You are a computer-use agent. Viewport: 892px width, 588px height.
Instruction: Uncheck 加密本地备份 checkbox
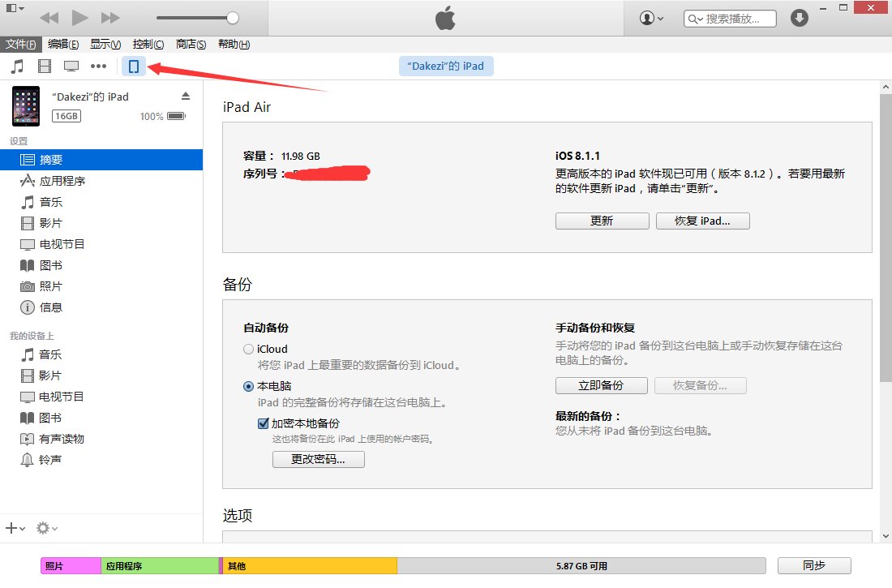coord(263,423)
